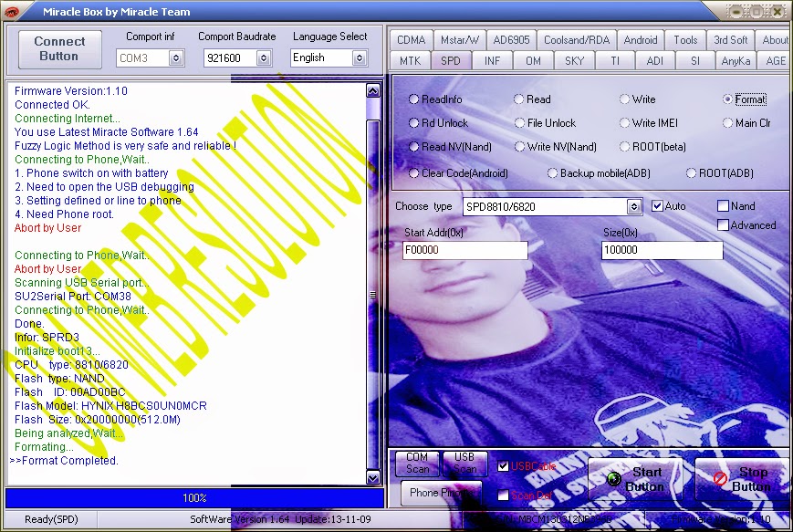Enable the Scan Def checkbox
This screenshot has height=532, width=793.
[x=503, y=495]
